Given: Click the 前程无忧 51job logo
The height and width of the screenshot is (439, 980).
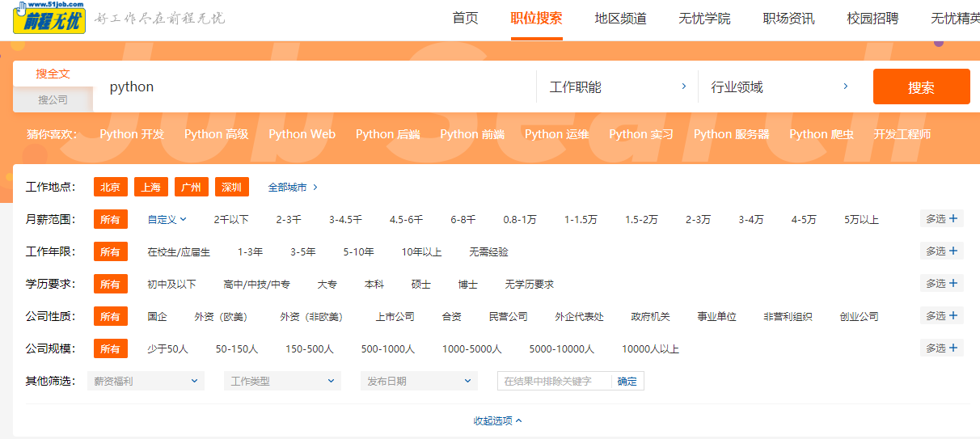Looking at the screenshot, I should click(49, 17).
